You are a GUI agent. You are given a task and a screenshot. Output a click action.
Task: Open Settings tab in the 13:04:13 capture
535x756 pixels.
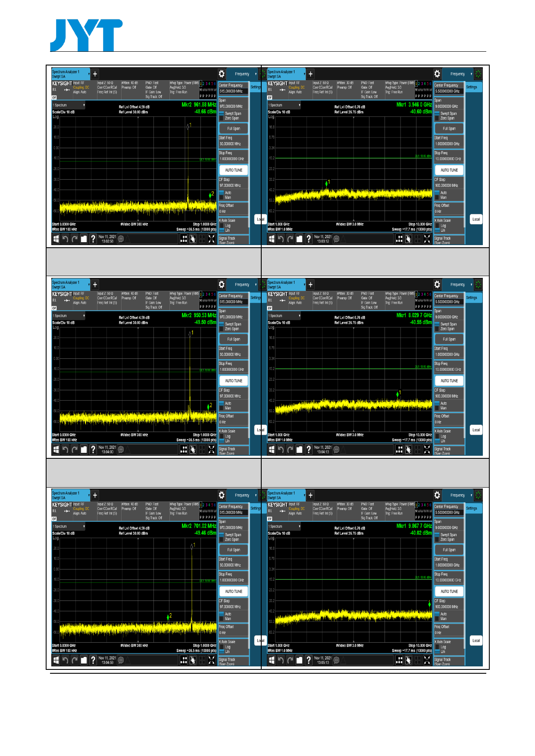pyautogui.click(x=473, y=297)
